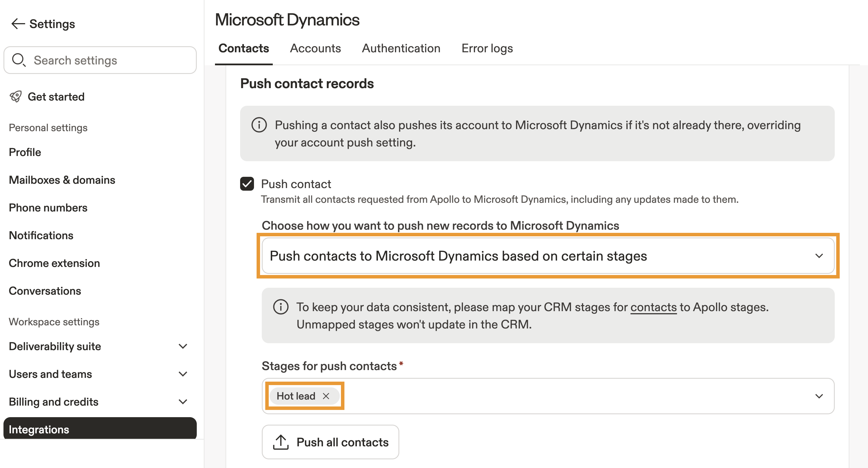Focus the Search settings field
The image size is (868, 468).
[111, 60]
